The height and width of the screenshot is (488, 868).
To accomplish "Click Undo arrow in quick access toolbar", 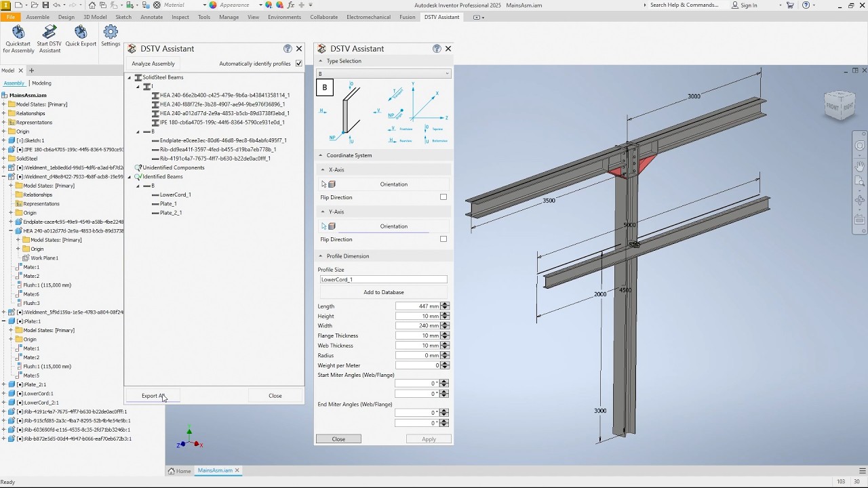I will (x=57, y=5).
